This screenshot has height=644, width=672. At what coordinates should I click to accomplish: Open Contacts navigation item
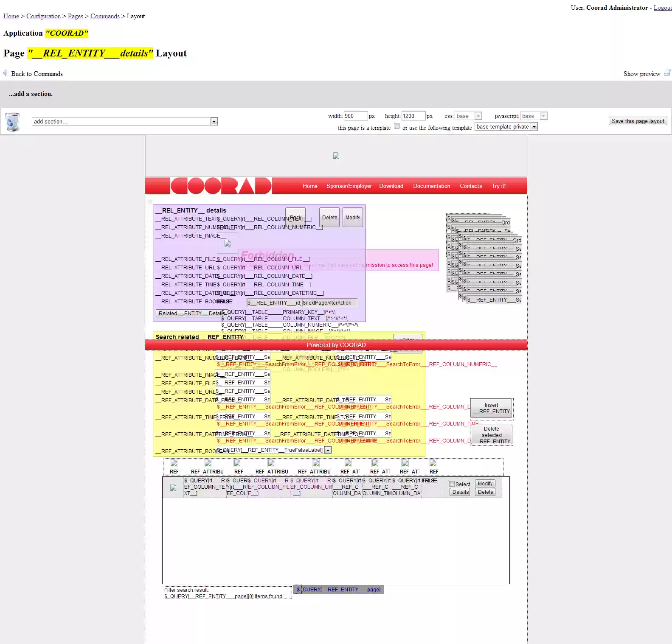tap(471, 186)
